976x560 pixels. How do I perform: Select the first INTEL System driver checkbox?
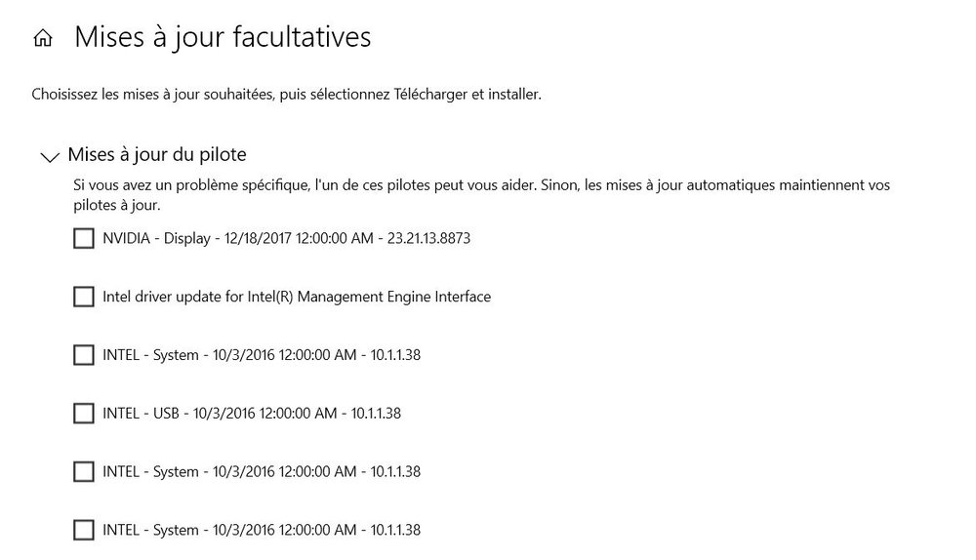pos(84,355)
